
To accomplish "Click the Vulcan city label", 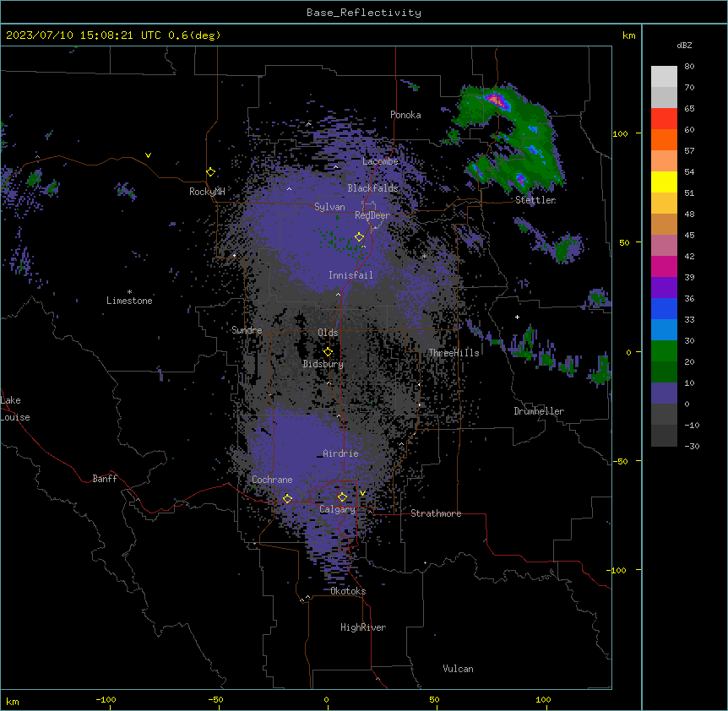I will click(x=458, y=669).
